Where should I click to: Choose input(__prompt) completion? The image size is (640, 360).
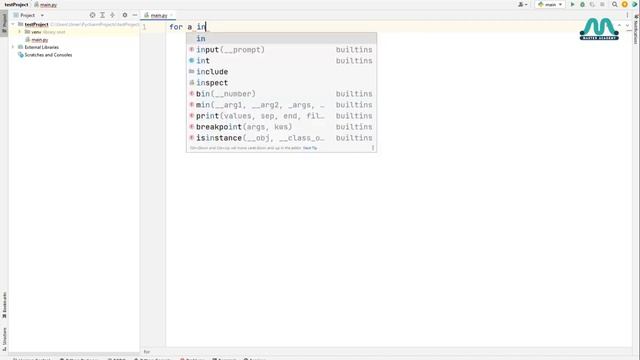coord(281,49)
